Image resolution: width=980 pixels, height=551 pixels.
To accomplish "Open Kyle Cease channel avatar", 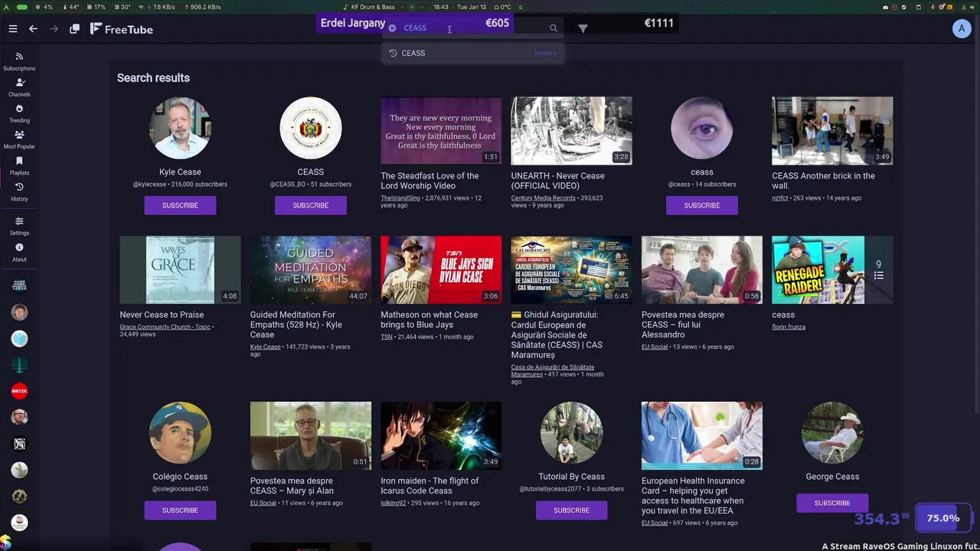I will (x=180, y=128).
